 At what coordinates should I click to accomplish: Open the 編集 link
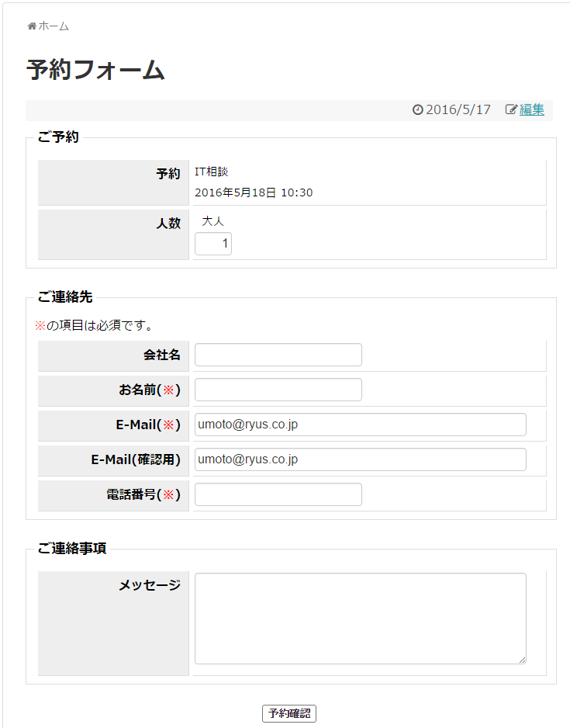pos(532,109)
